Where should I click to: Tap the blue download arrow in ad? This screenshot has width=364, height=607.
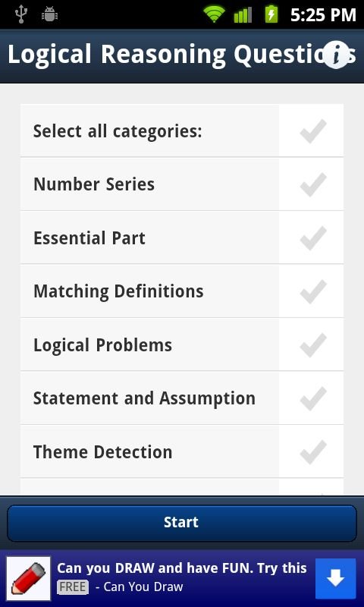coord(335,578)
